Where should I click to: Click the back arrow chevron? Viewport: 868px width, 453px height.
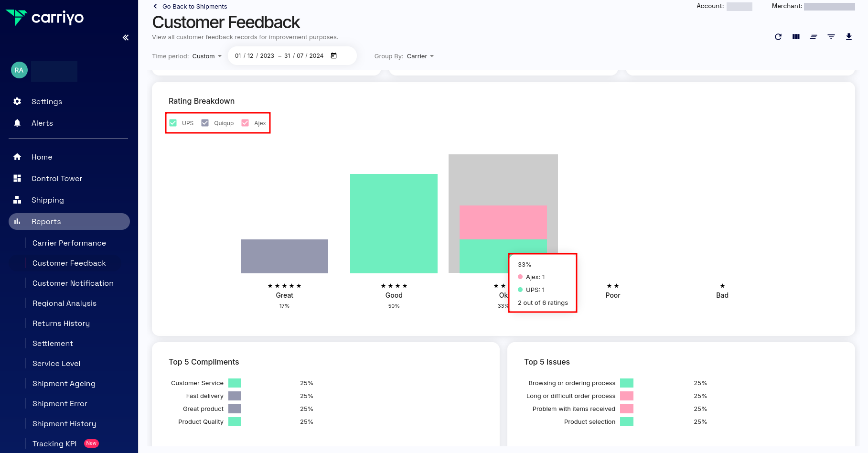tap(155, 6)
